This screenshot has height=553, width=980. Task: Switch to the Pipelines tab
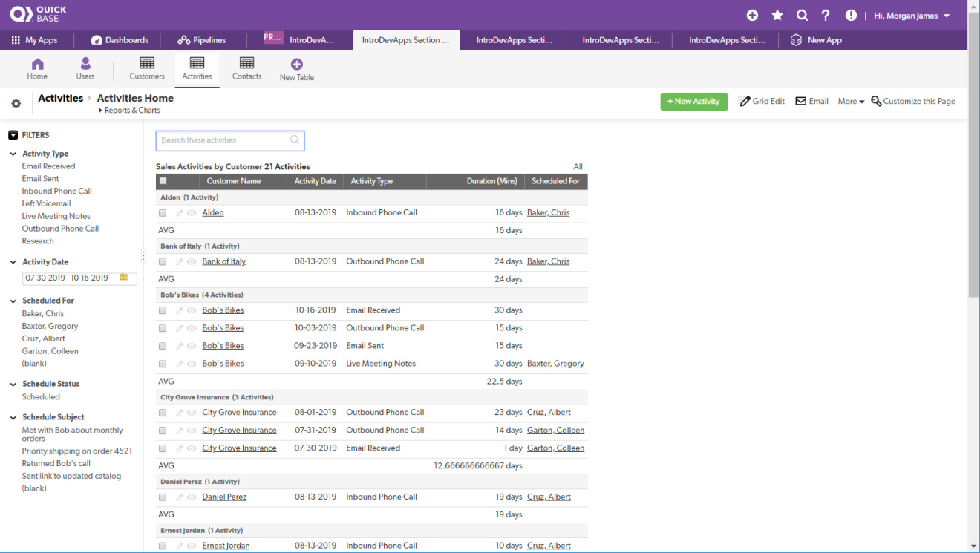(x=201, y=40)
